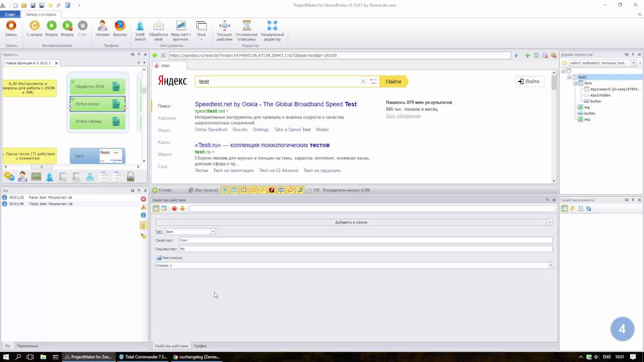Click the Стоп playback button
Image resolution: width=644 pixels, height=362 pixels.
[x=83, y=29]
